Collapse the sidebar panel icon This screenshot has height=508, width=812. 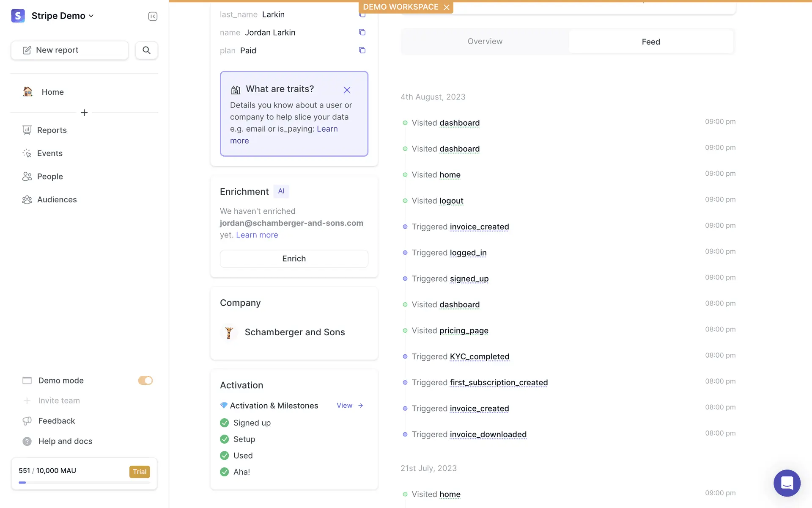coord(153,16)
